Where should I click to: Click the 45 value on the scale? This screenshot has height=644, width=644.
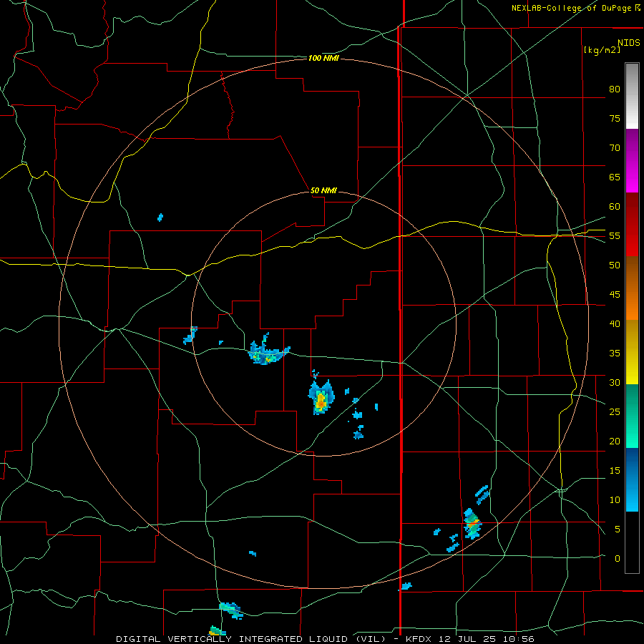coord(615,295)
